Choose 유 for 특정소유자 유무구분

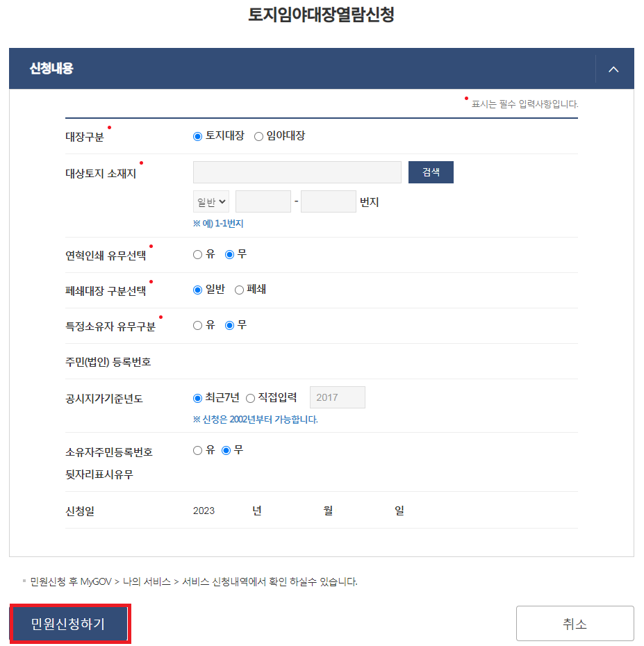pos(197,326)
